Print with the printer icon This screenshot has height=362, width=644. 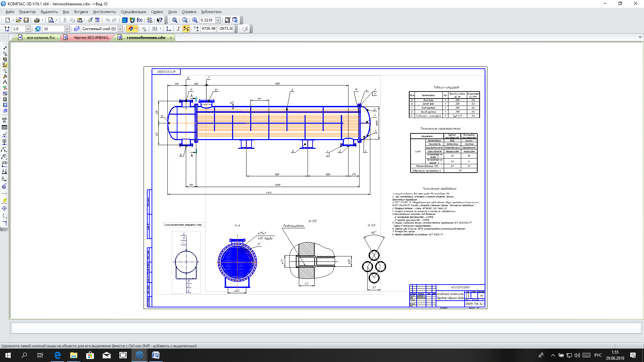tap(37, 20)
